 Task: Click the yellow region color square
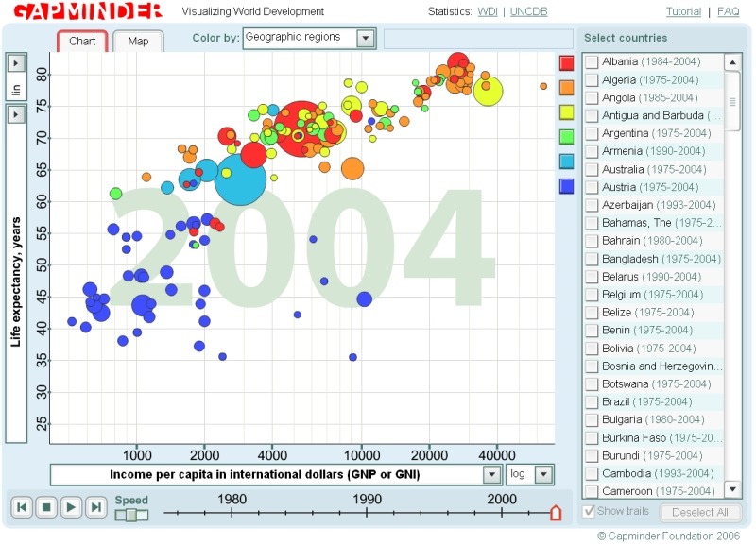(x=566, y=112)
